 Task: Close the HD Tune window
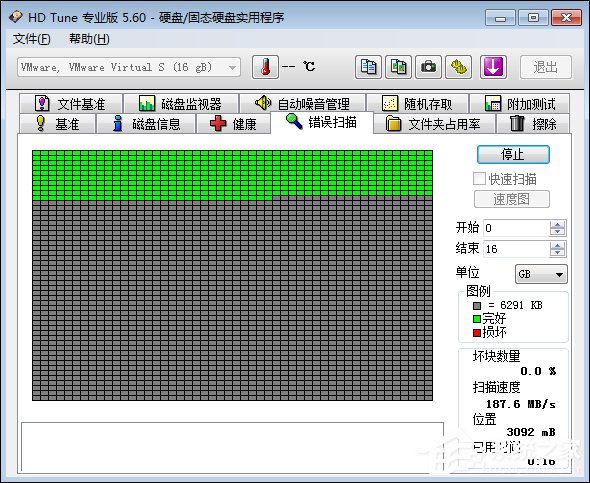(x=566, y=18)
